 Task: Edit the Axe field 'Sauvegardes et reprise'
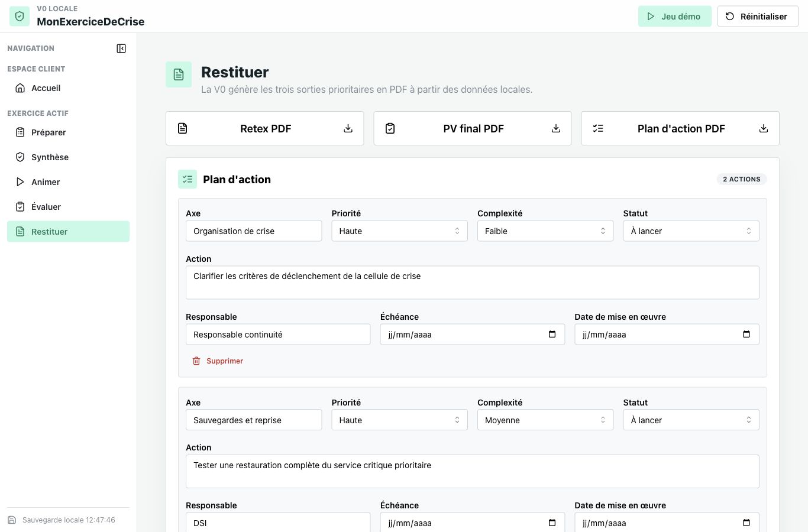(x=254, y=420)
